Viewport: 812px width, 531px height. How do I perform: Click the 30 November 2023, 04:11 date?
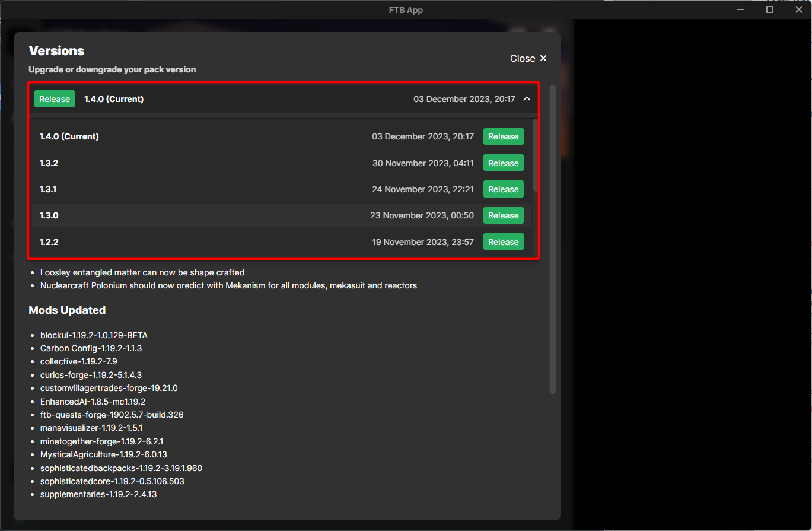click(x=423, y=163)
